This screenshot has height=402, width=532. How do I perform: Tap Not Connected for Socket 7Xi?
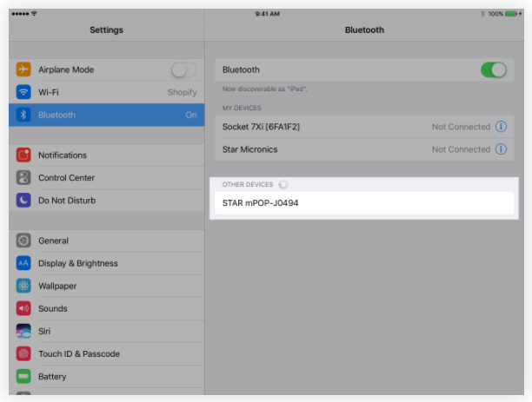(x=461, y=127)
